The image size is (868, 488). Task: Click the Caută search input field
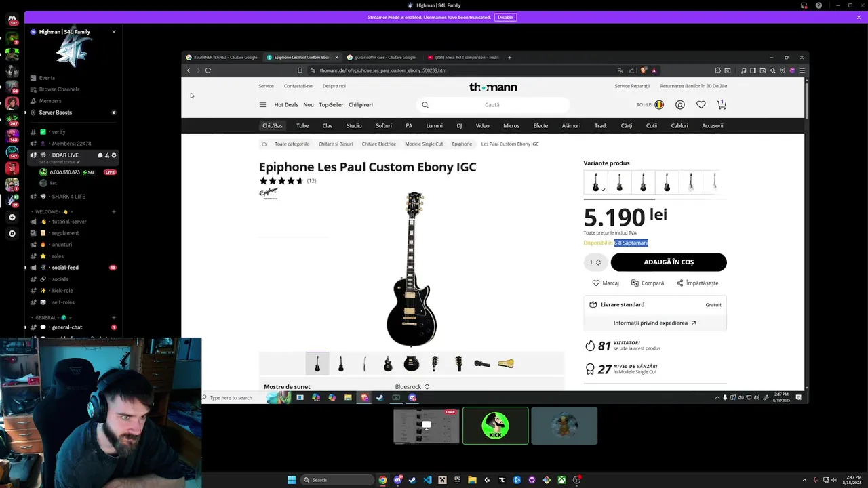point(492,105)
